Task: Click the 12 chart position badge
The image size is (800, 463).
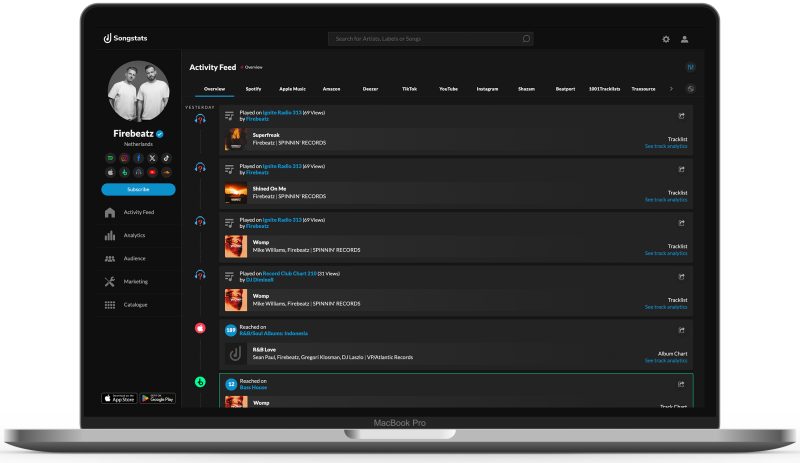Action: (231, 384)
